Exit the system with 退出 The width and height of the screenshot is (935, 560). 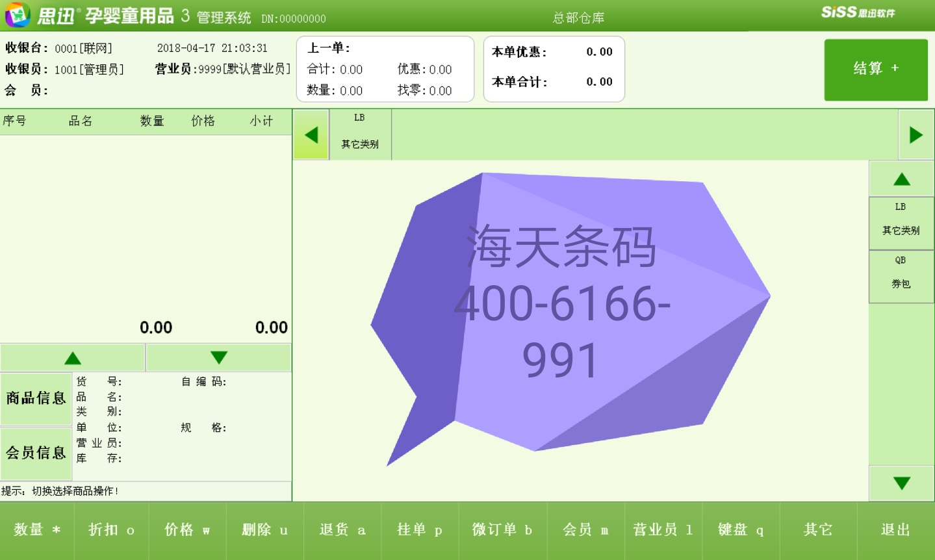pos(895,530)
